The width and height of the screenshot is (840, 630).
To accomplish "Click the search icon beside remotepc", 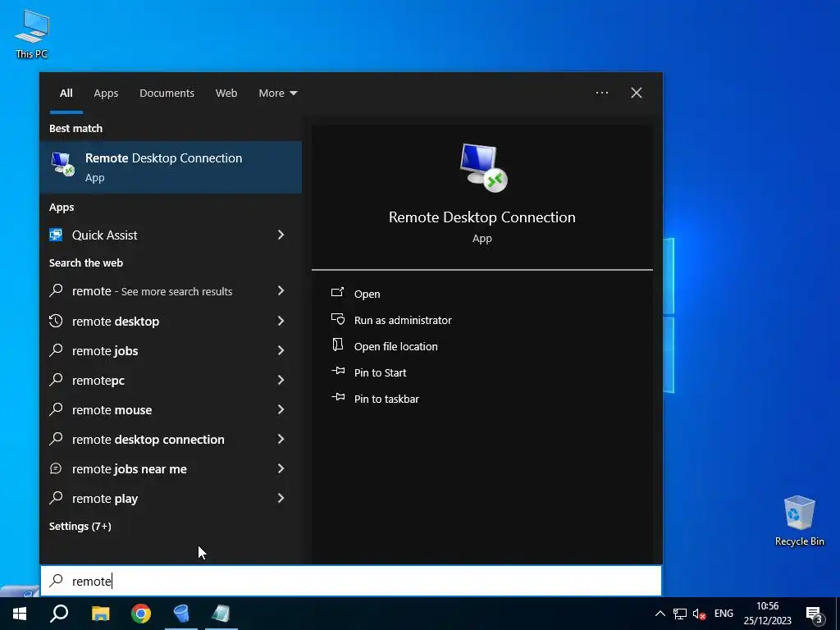I will click(x=56, y=379).
